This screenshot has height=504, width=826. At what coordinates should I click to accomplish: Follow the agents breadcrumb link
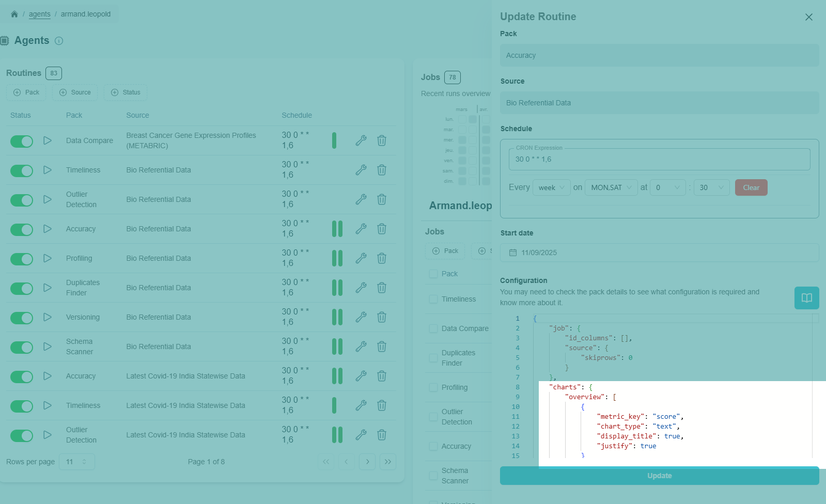(40, 14)
